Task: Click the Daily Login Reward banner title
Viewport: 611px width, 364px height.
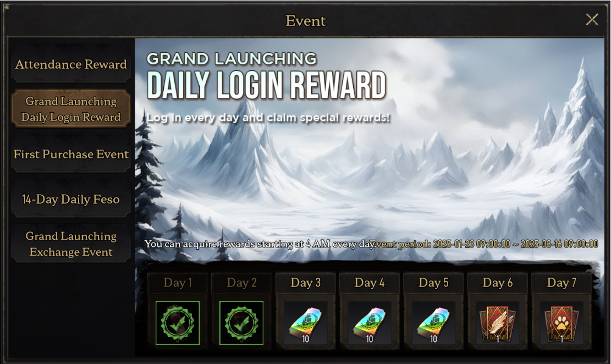Action: pyautogui.click(x=266, y=85)
